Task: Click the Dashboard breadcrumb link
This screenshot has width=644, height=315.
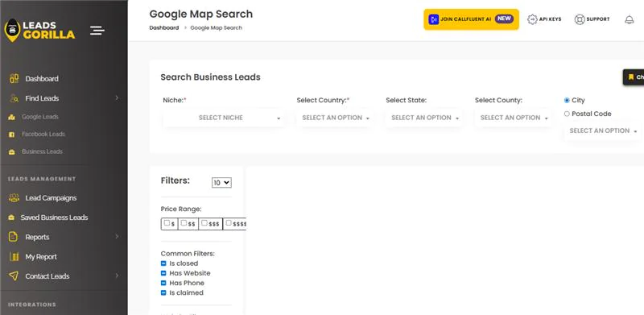Action: [x=164, y=28]
